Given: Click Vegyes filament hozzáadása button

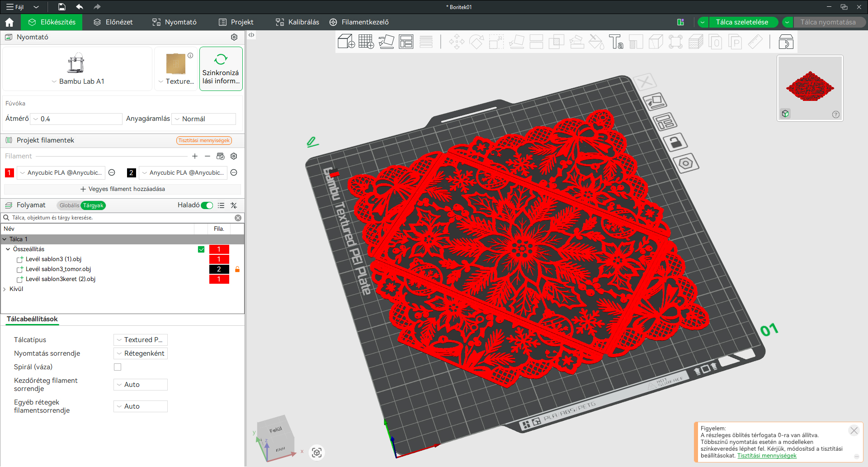Looking at the screenshot, I should (123, 189).
